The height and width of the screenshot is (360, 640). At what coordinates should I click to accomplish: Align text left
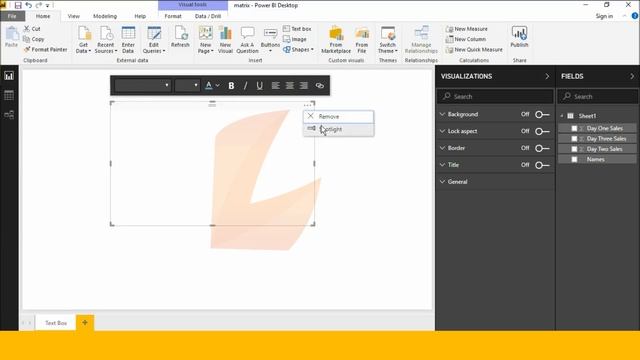(x=276, y=86)
